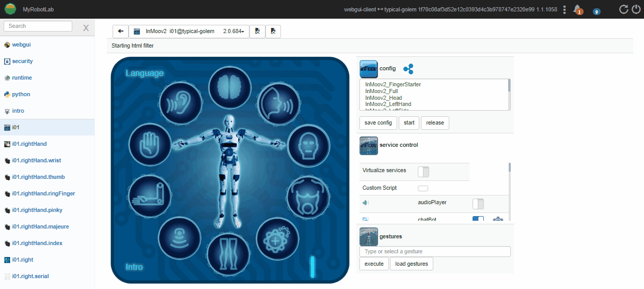This screenshot has width=644, height=289.
Task: Open i01.rightHand.thumb in the sidebar
Action: pos(38,177)
